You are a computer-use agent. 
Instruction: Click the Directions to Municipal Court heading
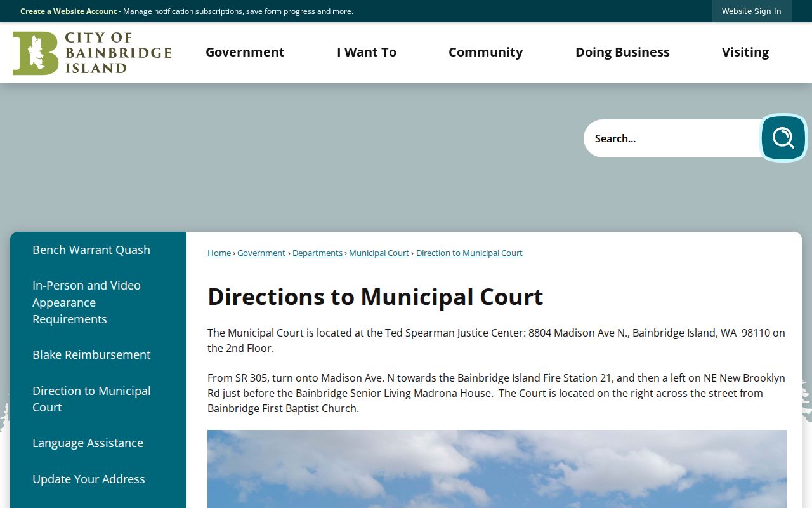pyautogui.click(x=376, y=297)
